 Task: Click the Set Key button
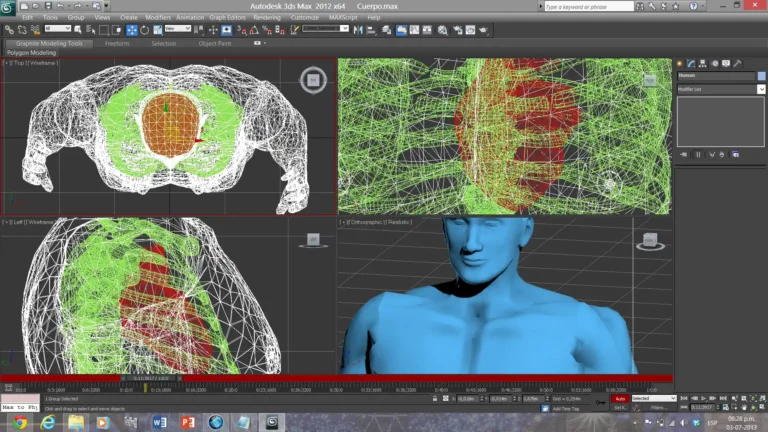pos(620,408)
